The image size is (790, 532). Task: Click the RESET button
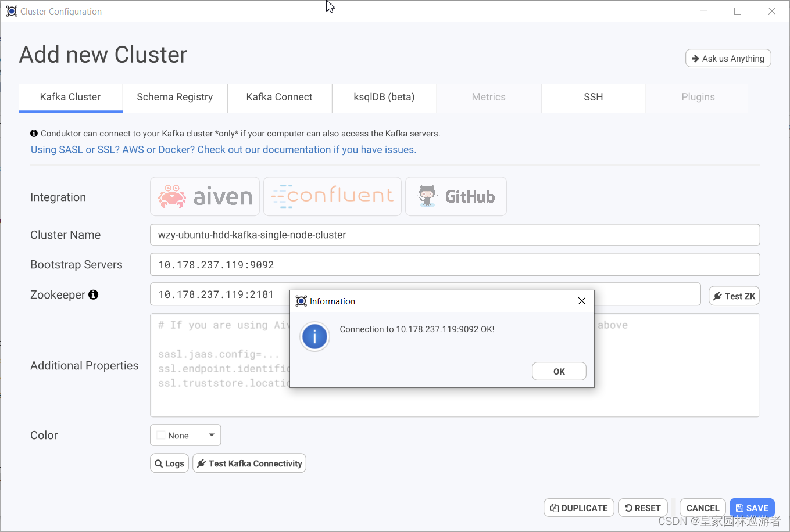[x=642, y=508]
